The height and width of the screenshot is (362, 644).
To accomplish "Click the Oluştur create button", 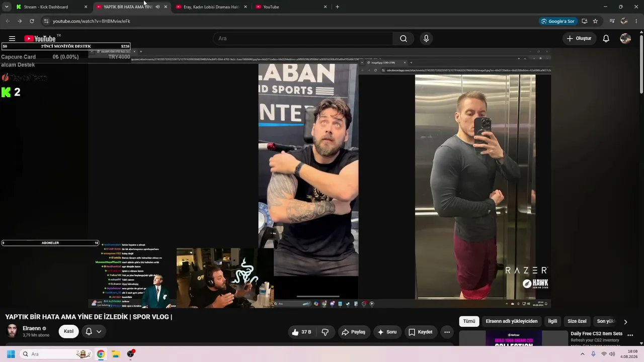I will pos(579,39).
